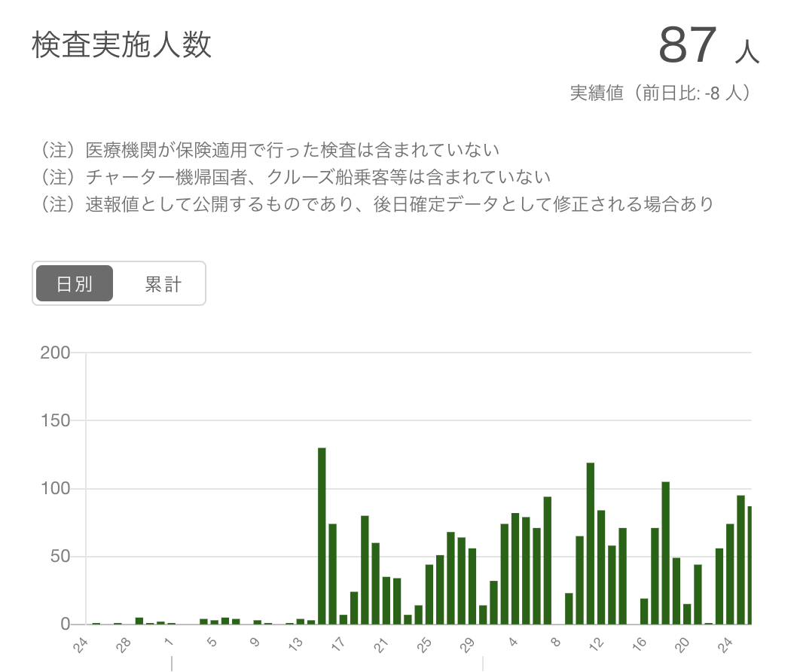
Task: Click the bar reaching about 105 near 20
Action: (665, 553)
